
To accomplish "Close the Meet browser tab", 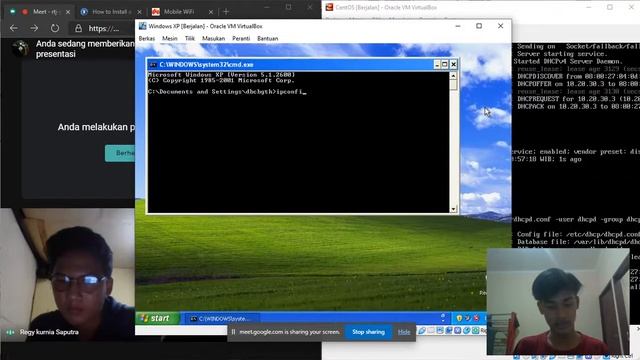I will pos(68,12).
